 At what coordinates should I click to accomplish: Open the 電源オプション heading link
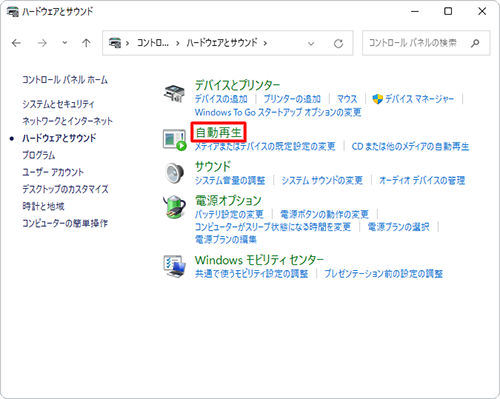(228, 200)
